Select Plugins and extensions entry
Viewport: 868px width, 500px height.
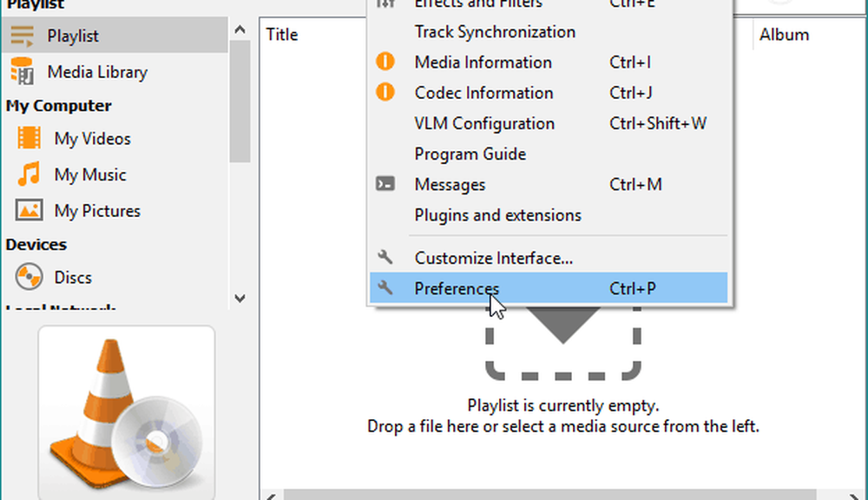497,214
